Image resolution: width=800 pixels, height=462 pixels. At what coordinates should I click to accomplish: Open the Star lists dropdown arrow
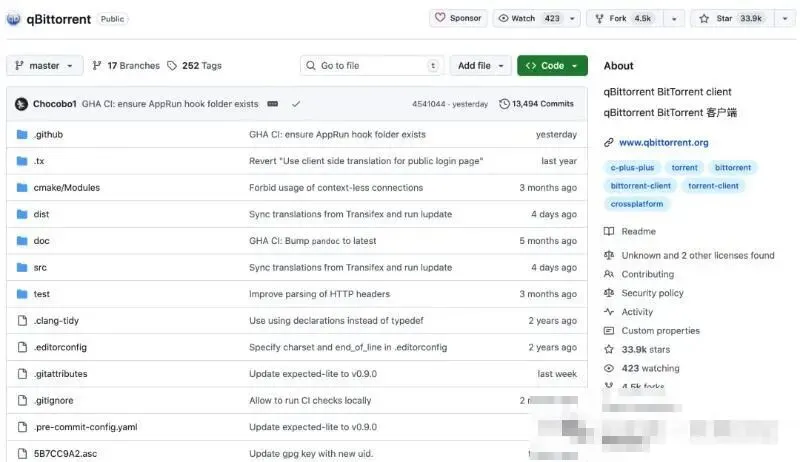pos(785,19)
